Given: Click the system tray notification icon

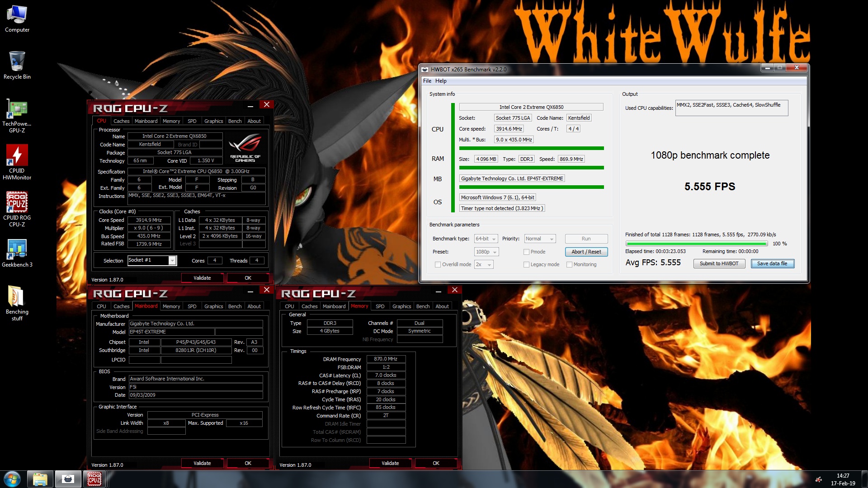Looking at the screenshot, I should click(819, 479).
